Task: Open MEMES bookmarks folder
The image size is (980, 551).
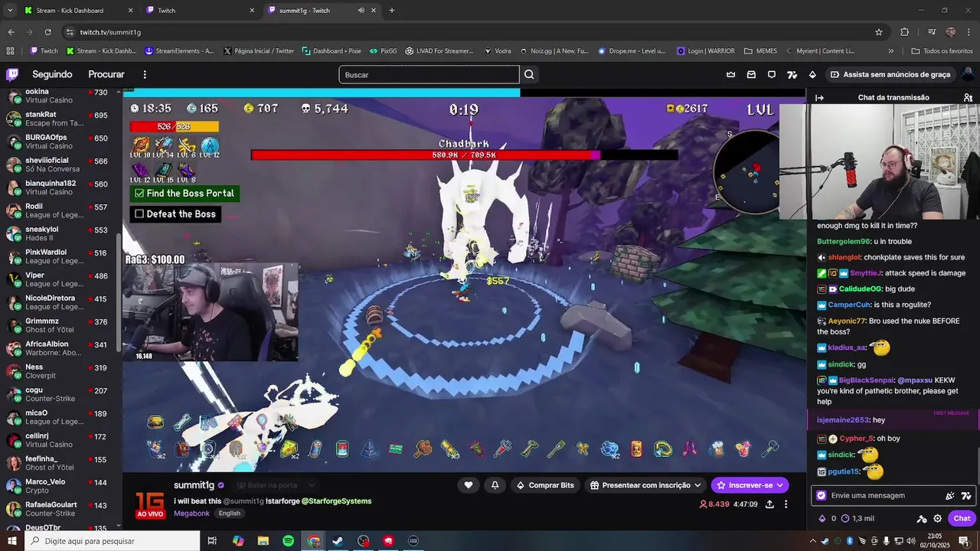Action: click(760, 51)
